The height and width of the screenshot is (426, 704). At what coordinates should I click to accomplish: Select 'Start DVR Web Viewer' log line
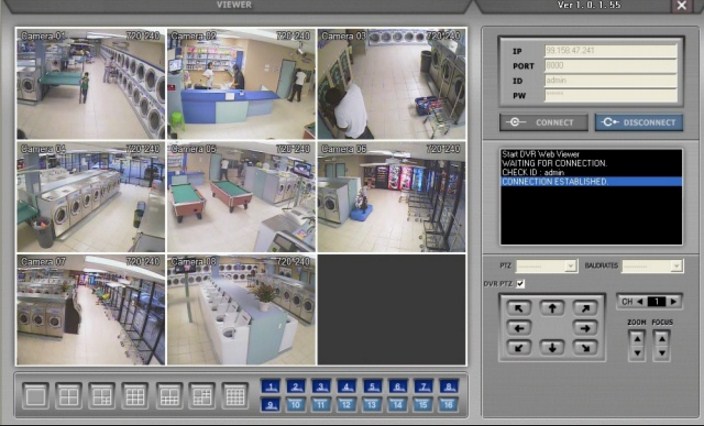(541, 154)
